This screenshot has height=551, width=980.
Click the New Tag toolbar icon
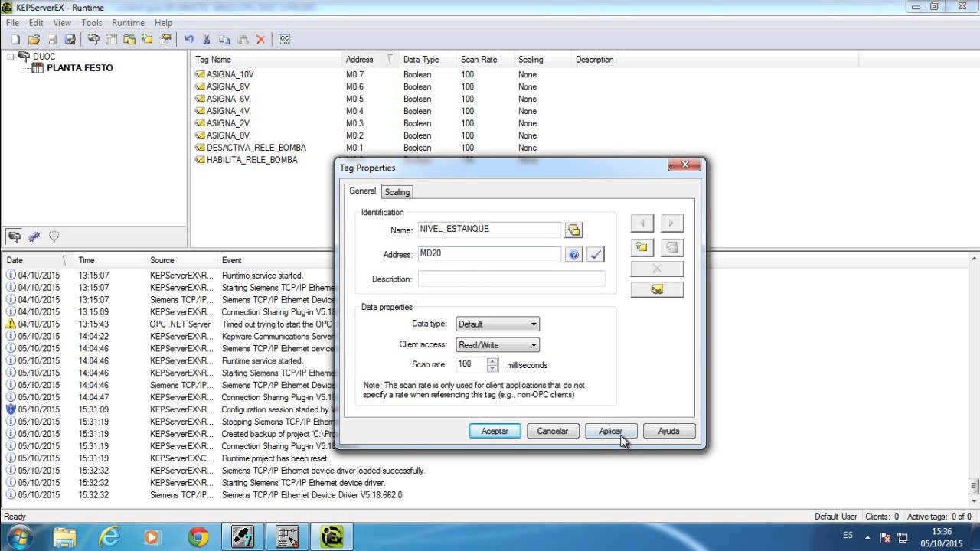point(147,39)
